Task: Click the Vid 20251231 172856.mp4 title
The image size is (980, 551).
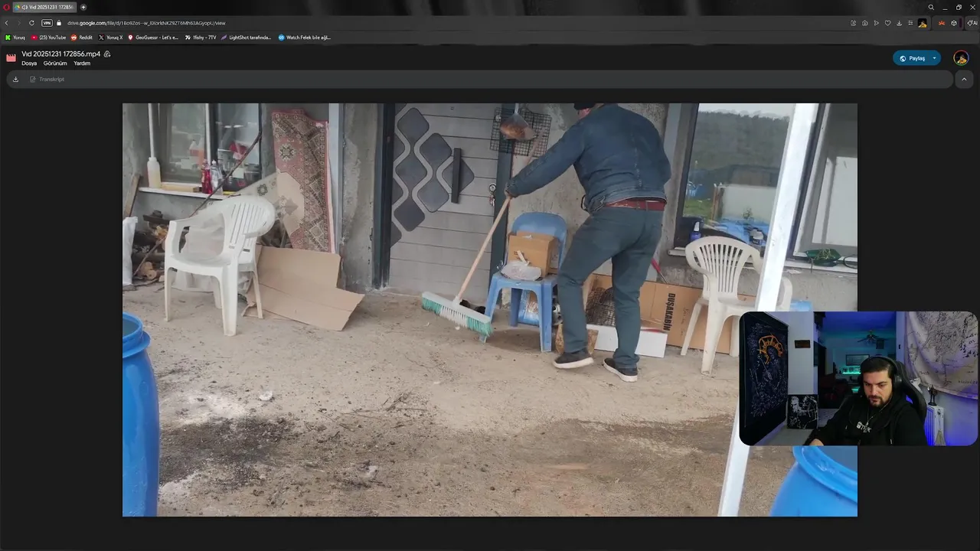Action: click(x=61, y=54)
